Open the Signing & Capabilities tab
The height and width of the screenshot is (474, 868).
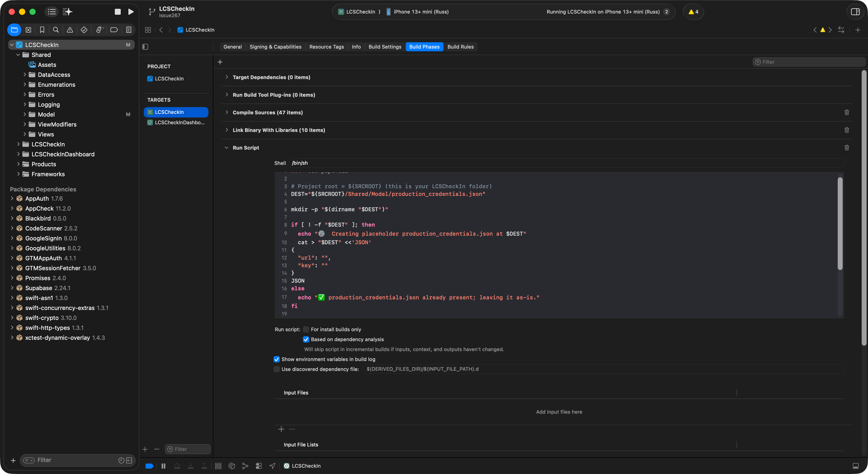point(275,47)
